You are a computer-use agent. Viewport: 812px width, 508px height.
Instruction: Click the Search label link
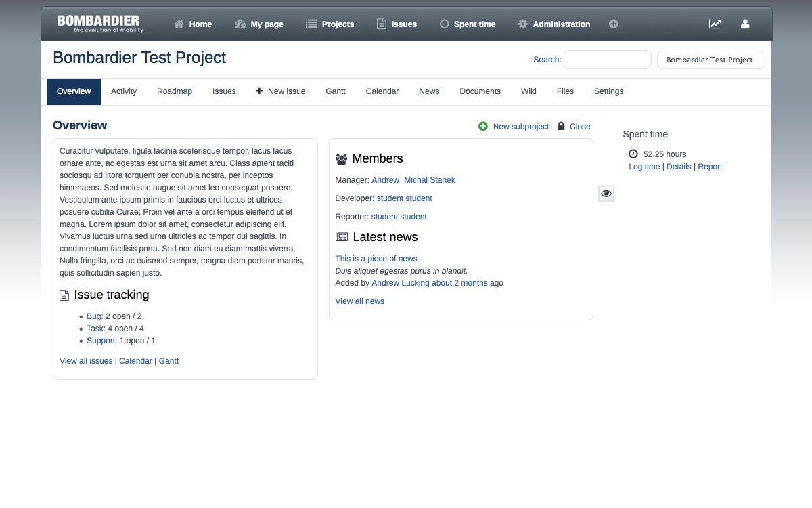point(547,60)
